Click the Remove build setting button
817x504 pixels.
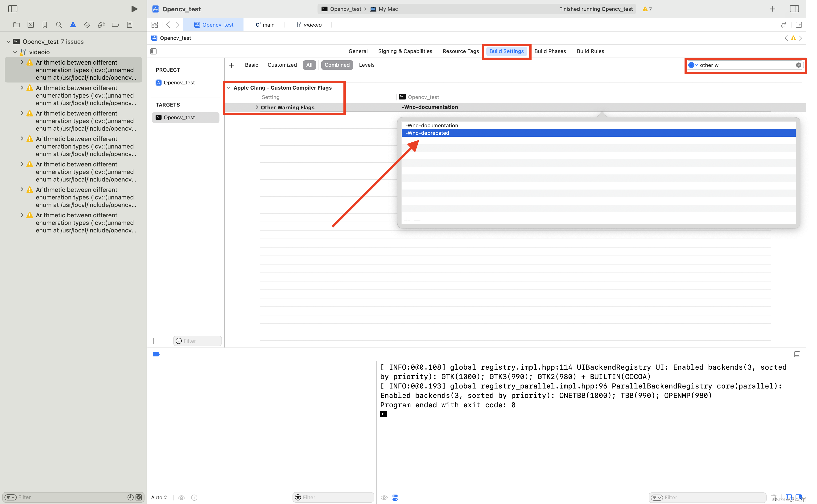coord(418,220)
